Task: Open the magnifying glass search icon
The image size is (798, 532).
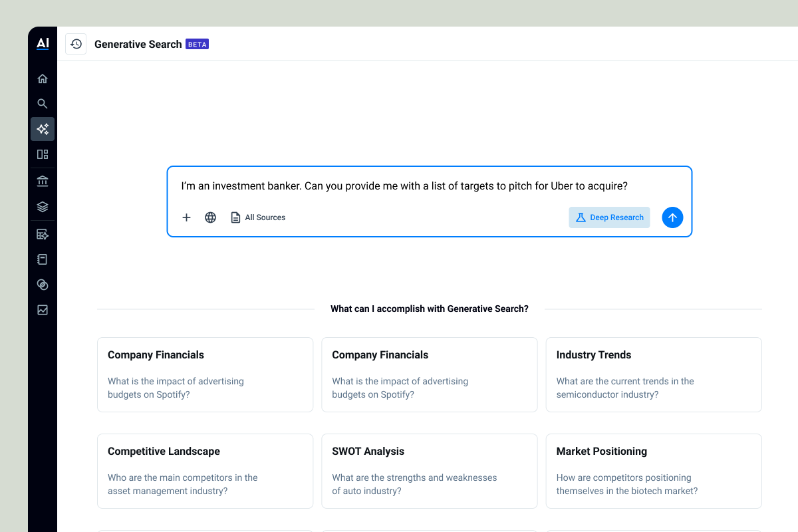Action: coord(43,104)
